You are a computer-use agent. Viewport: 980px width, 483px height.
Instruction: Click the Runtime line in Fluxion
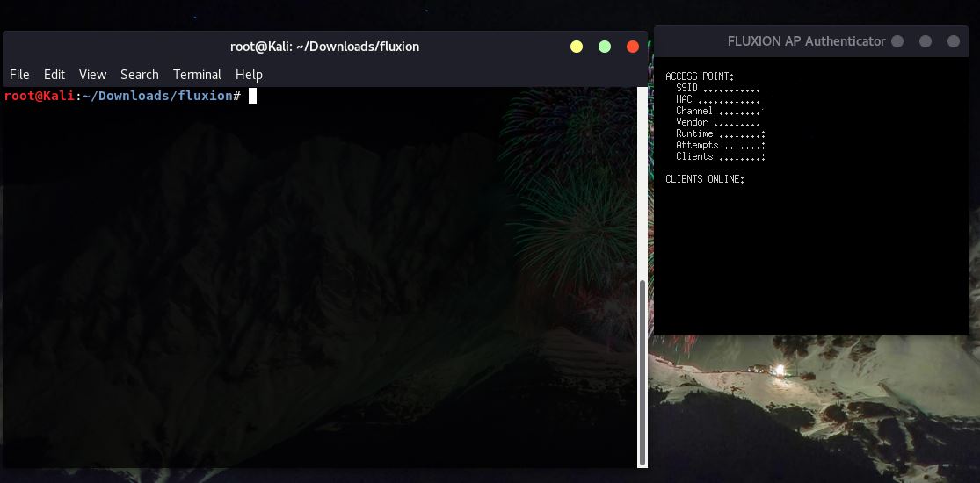pyautogui.click(x=721, y=133)
